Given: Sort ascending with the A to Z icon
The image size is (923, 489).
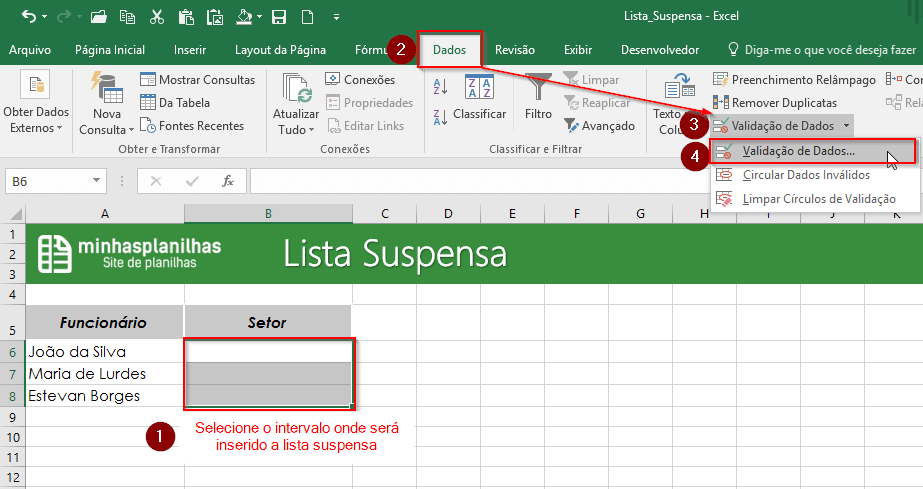Looking at the screenshot, I should click(x=440, y=87).
